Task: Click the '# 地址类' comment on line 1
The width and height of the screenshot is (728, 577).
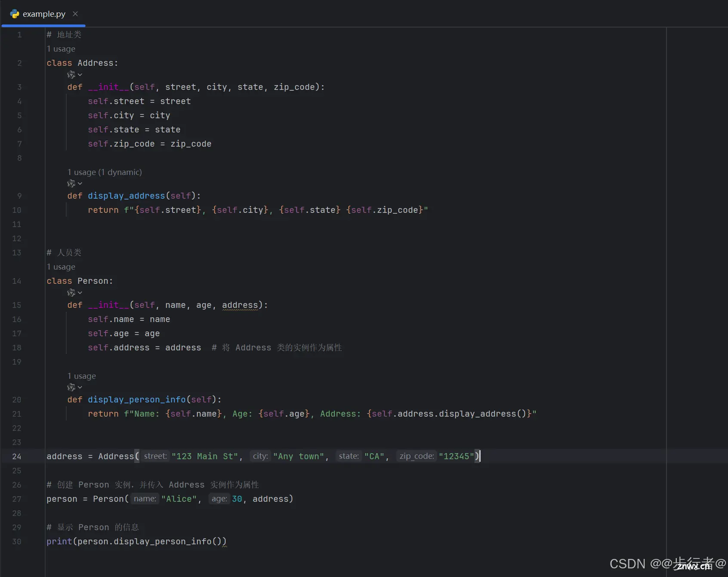Action: coord(64,35)
